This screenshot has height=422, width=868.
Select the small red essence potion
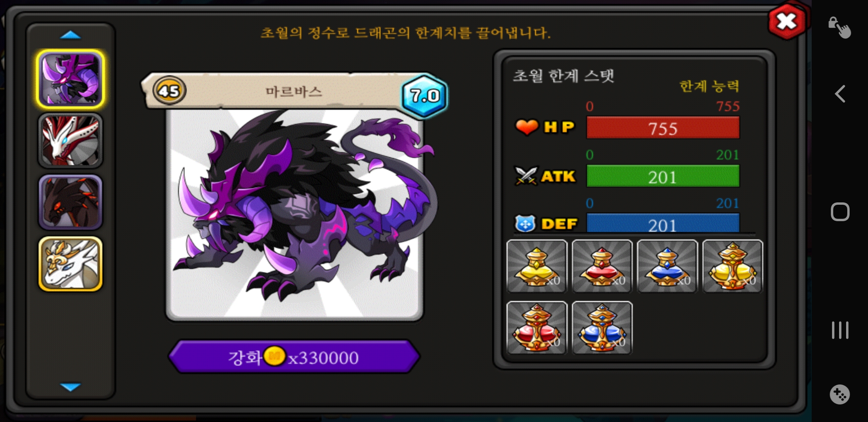pyautogui.click(x=602, y=266)
